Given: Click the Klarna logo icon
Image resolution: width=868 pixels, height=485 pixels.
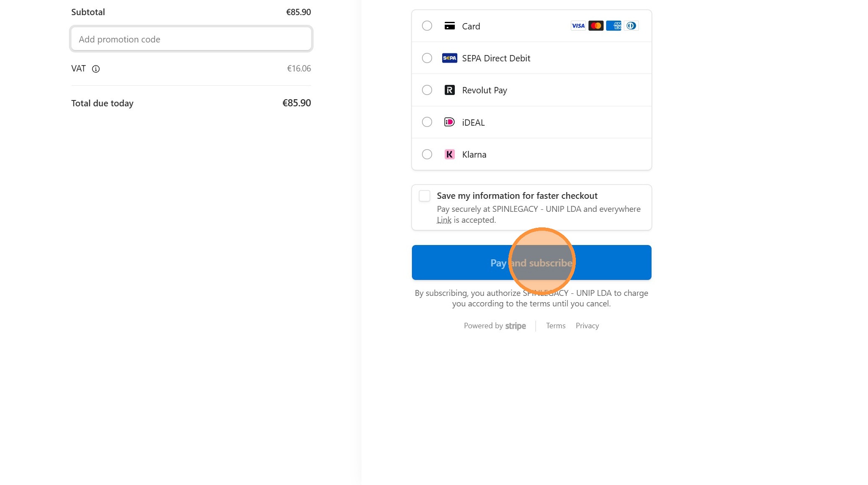Looking at the screenshot, I should pos(449,154).
